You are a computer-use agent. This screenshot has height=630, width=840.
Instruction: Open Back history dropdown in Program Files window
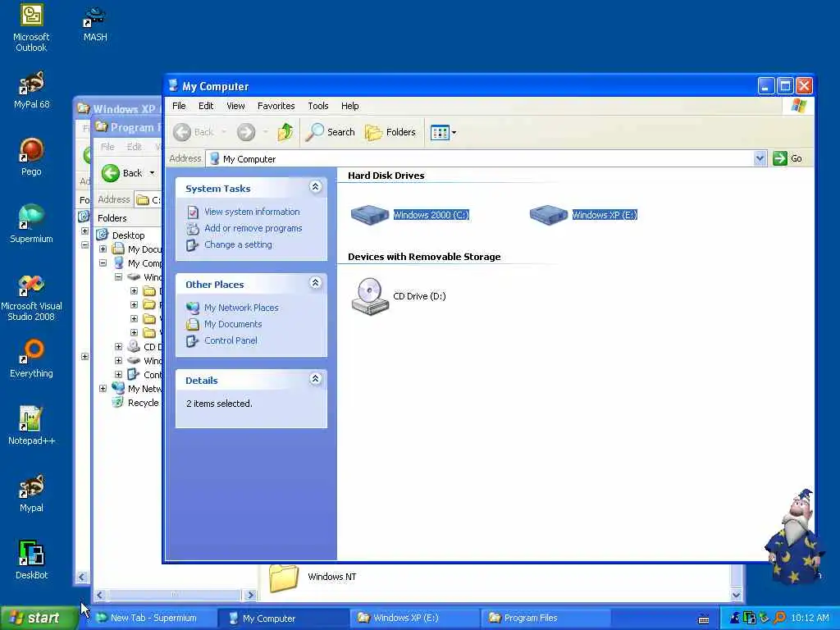[152, 173]
